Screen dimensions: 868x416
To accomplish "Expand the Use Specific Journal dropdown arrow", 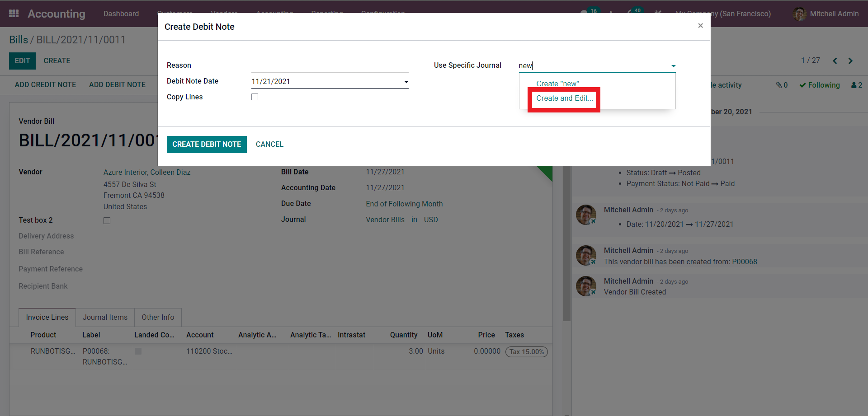I will [x=673, y=66].
